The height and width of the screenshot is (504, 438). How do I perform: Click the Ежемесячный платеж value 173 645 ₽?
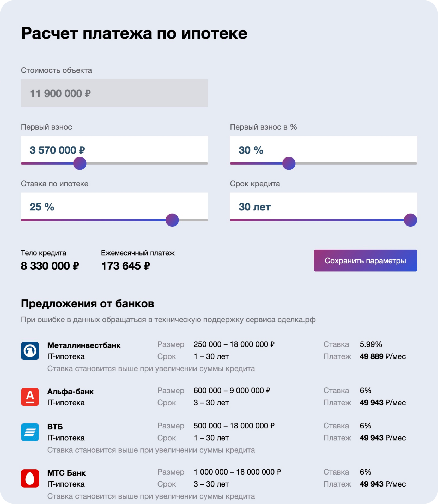[x=125, y=266]
